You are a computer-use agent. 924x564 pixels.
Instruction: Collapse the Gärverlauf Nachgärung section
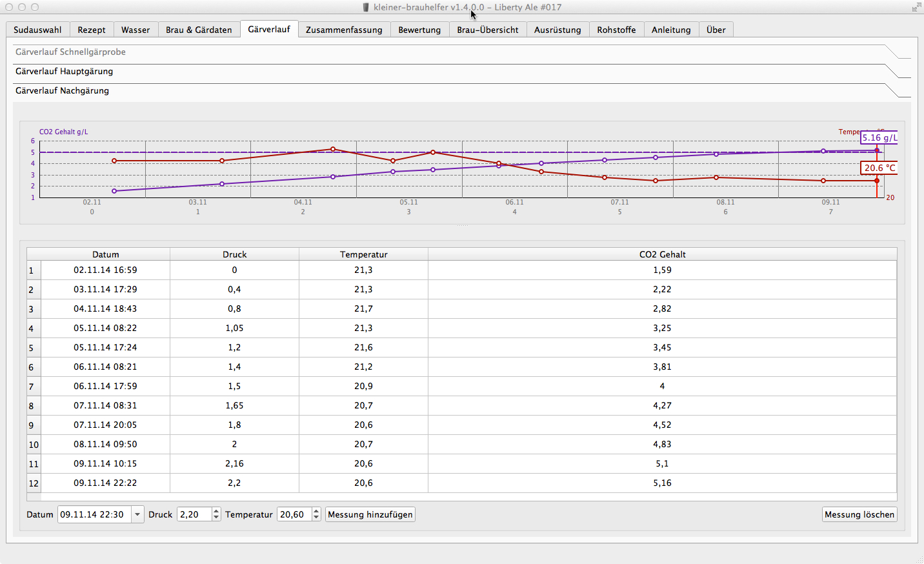click(x=62, y=91)
